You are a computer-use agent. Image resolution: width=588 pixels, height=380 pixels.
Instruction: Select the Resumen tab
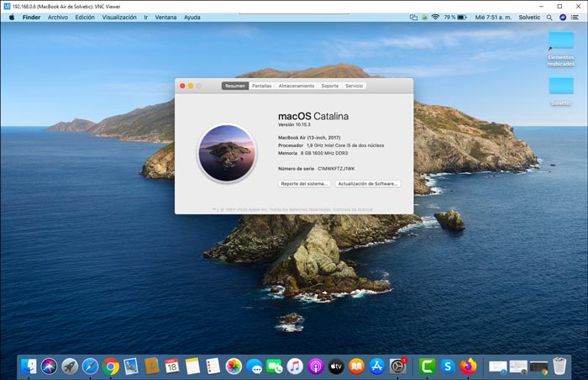pyautogui.click(x=235, y=86)
